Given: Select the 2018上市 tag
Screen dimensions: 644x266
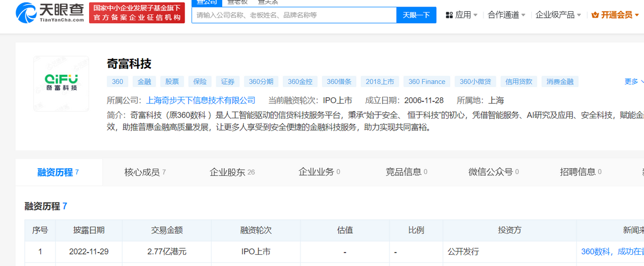Looking at the screenshot, I should pyautogui.click(x=380, y=82).
